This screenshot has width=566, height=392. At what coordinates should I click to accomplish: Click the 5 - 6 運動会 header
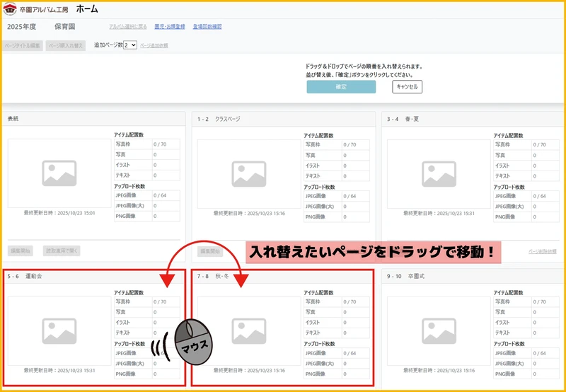click(x=94, y=277)
